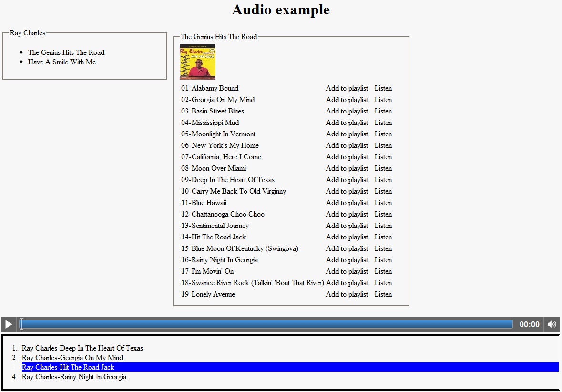This screenshot has height=392, width=562.
Task: Listen to 08-Moon Over Miami
Action: (383, 168)
